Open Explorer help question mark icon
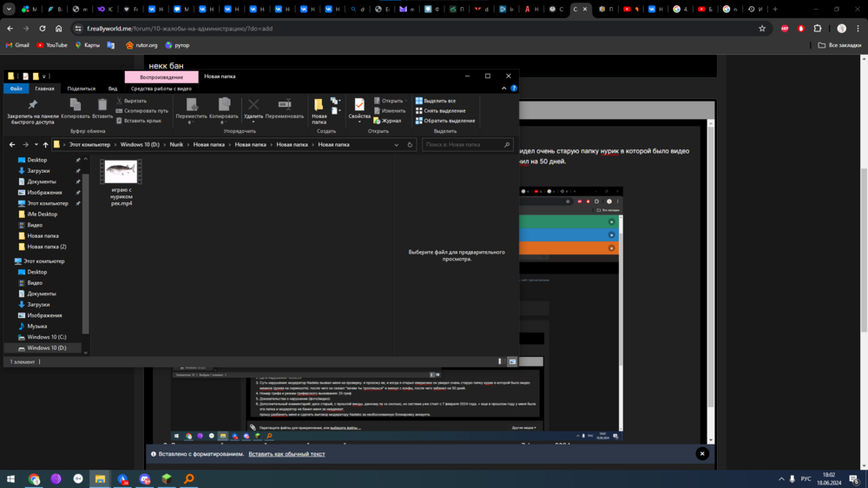The width and height of the screenshot is (868, 488). (x=514, y=89)
